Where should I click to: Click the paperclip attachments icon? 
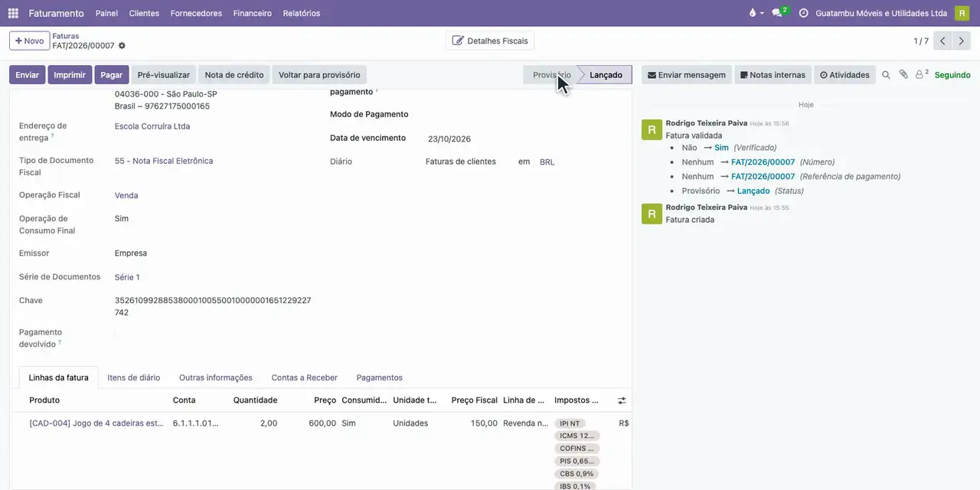[x=903, y=75]
